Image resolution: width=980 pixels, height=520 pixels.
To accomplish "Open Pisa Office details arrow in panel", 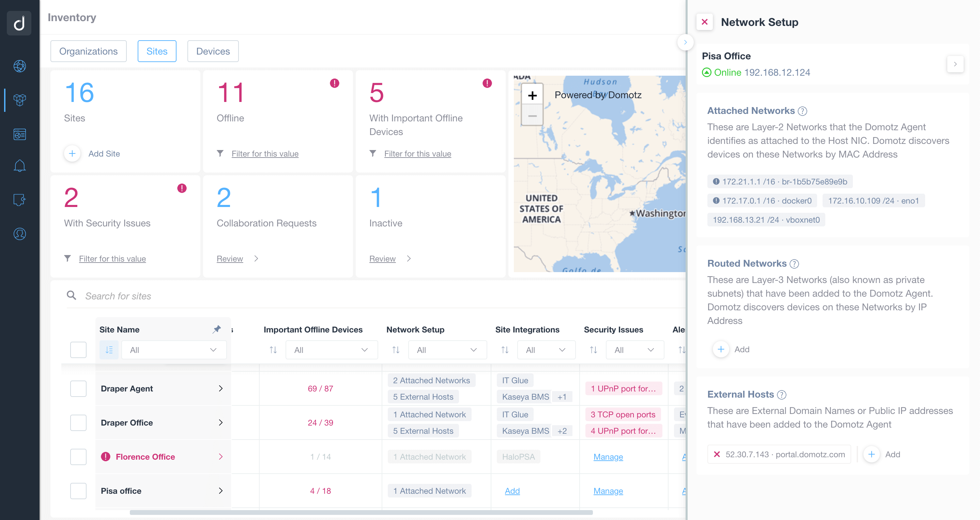I will 955,64.
